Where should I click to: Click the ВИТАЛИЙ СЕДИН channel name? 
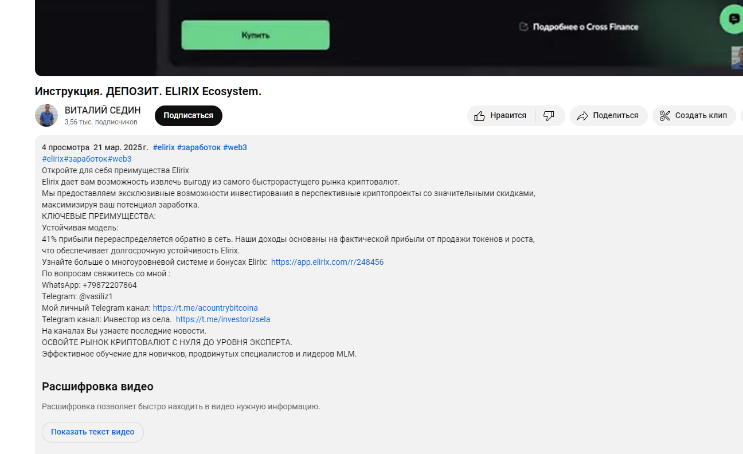(102, 110)
